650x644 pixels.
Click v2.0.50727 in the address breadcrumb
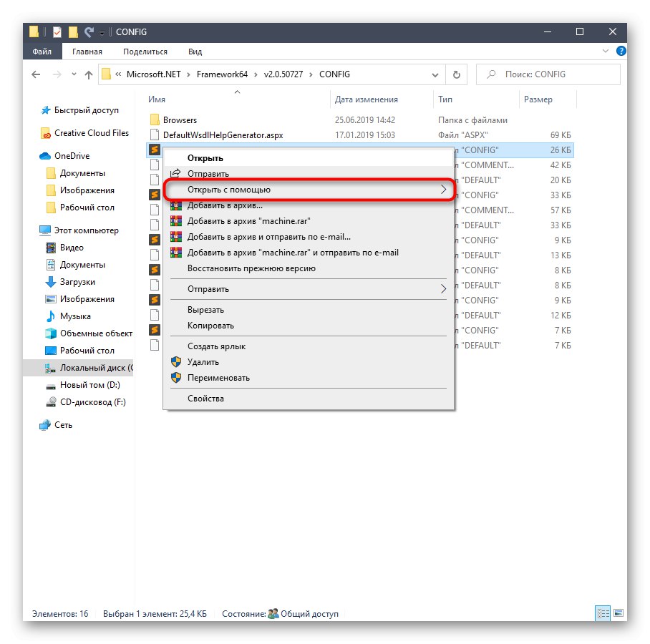tap(283, 74)
